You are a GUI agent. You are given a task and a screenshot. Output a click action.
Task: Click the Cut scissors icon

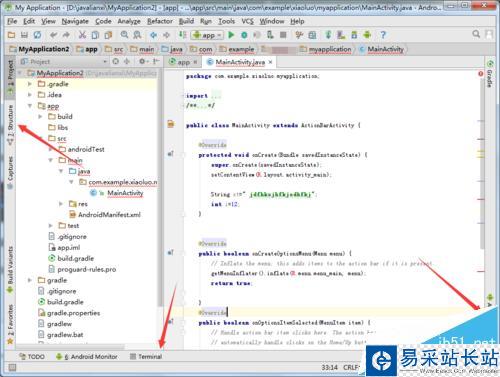point(82,35)
